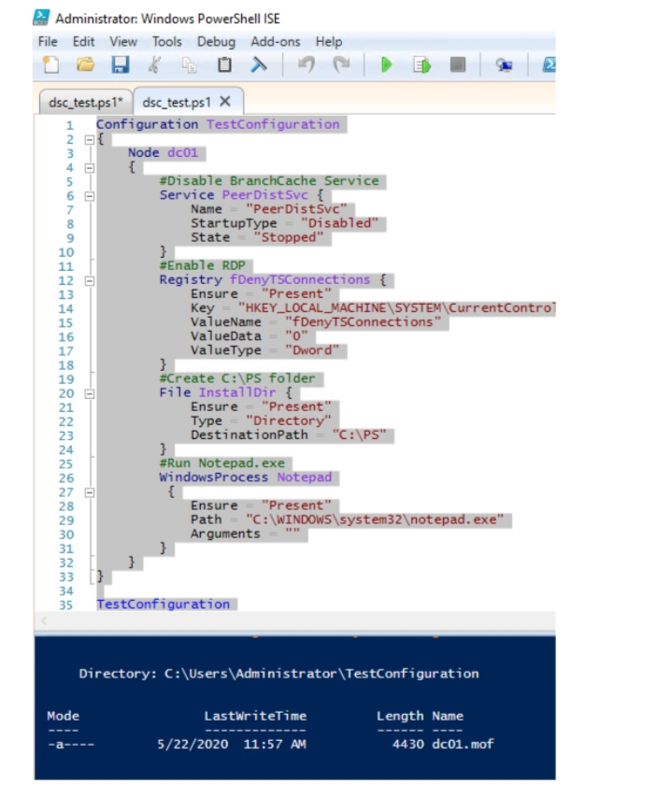
Task: Open the Help menu
Action: coord(329,42)
